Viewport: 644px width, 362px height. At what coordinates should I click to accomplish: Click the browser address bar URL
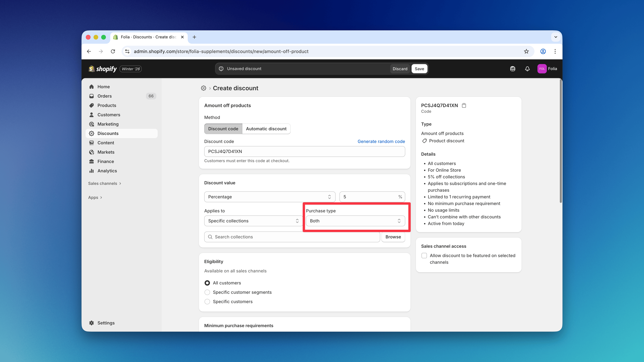click(x=221, y=51)
